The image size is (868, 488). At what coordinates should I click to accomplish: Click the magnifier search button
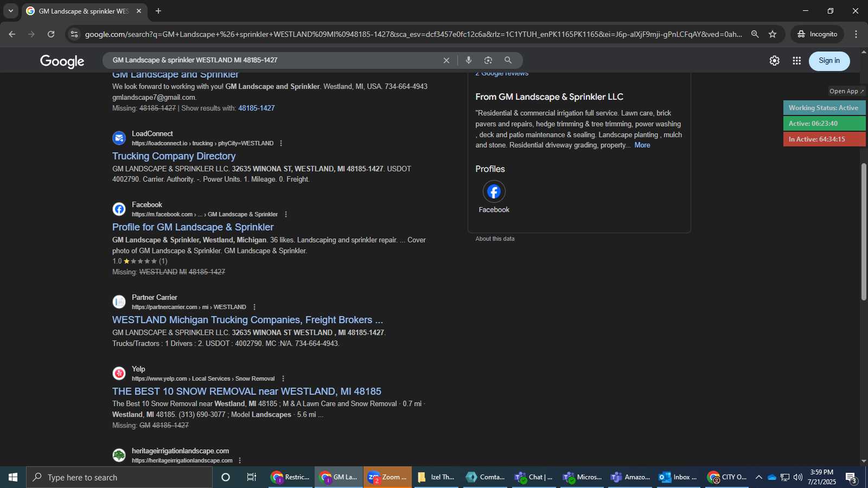tap(508, 60)
